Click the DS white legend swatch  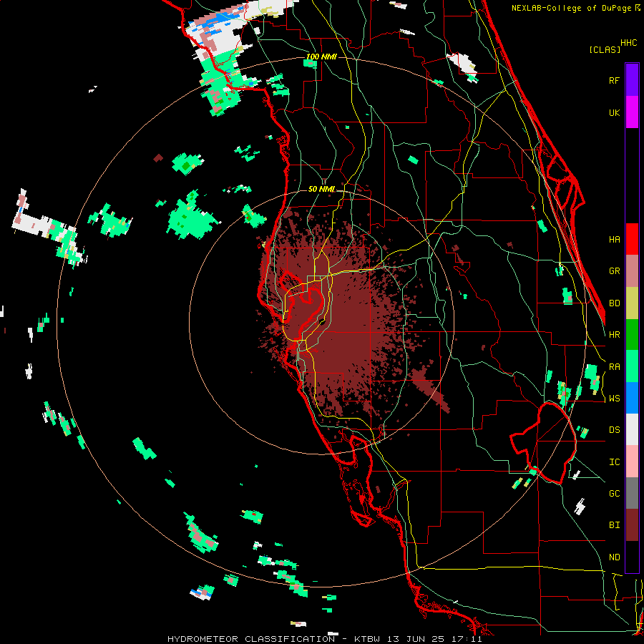[x=632, y=429]
